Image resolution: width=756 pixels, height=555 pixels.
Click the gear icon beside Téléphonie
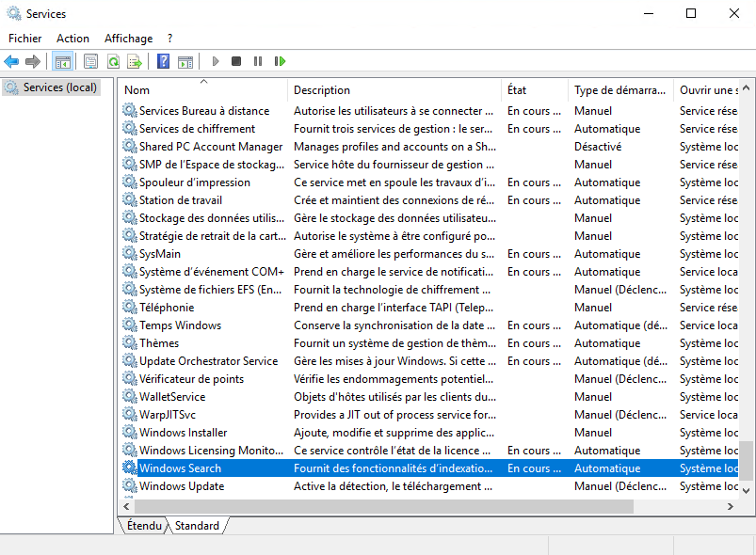pos(129,307)
